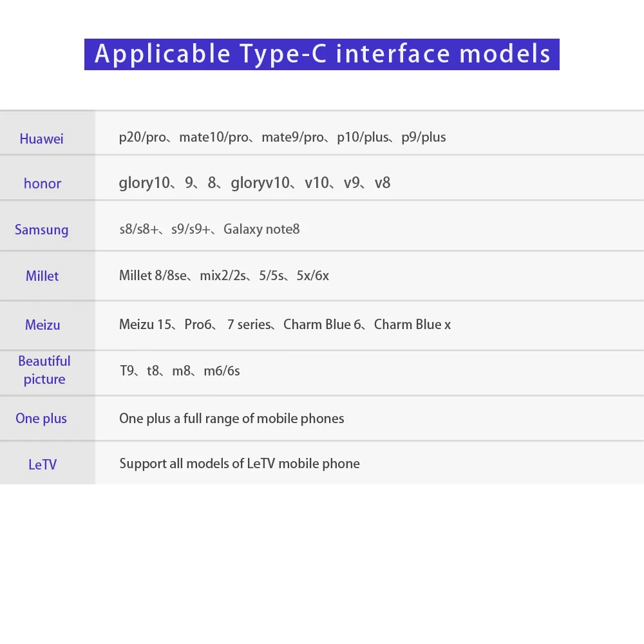Click the Meizu models list with 'Charm Blue 6'
Screen dimensions: 644x644
(285, 325)
